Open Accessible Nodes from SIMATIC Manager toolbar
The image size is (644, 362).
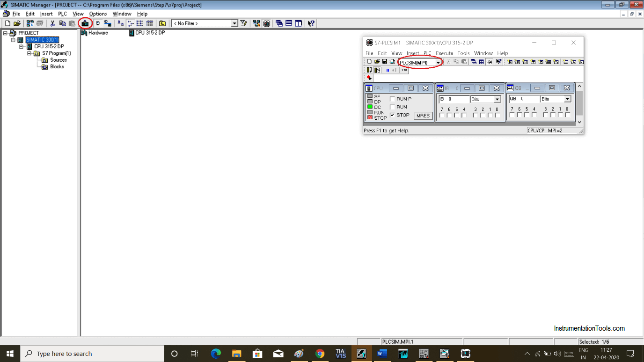point(29,23)
